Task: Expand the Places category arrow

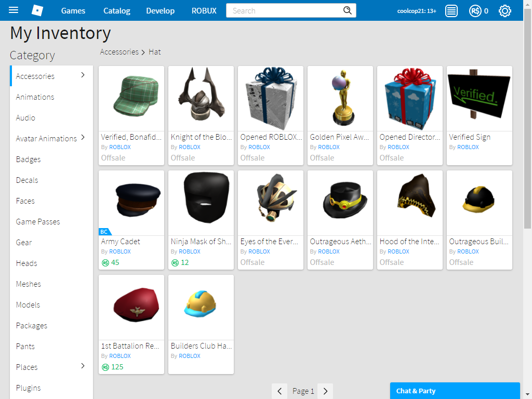Action: (83, 366)
